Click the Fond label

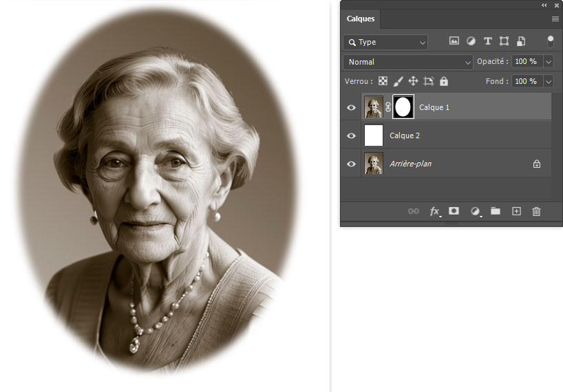(x=497, y=81)
